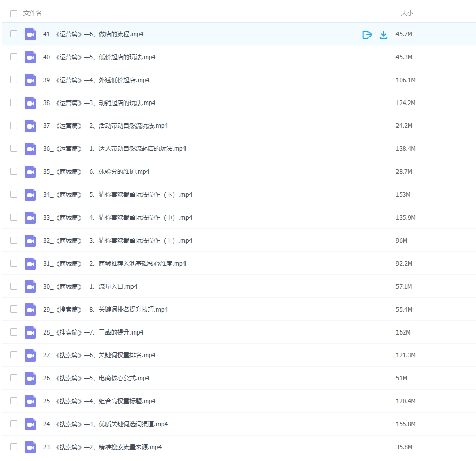This screenshot has width=476, height=461.
Task: Click video icon for 外卖低价起店.mp4
Action: [31, 80]
